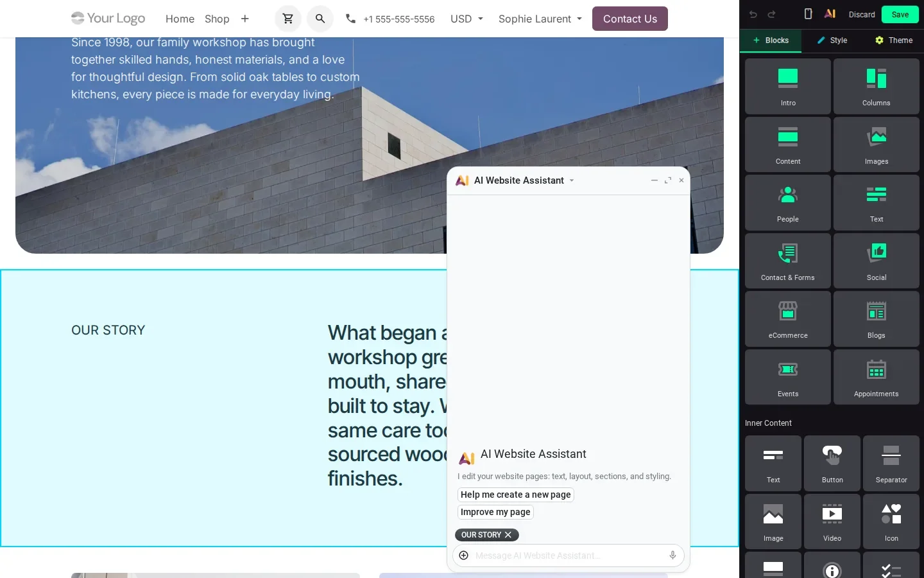
Task: Open website search
Action: (320, 19)
